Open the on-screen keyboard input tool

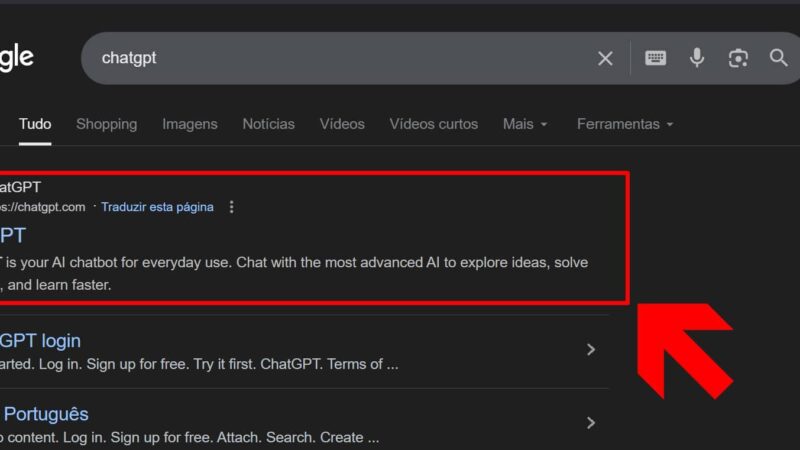pyautogui.click(x=655, y=58)
